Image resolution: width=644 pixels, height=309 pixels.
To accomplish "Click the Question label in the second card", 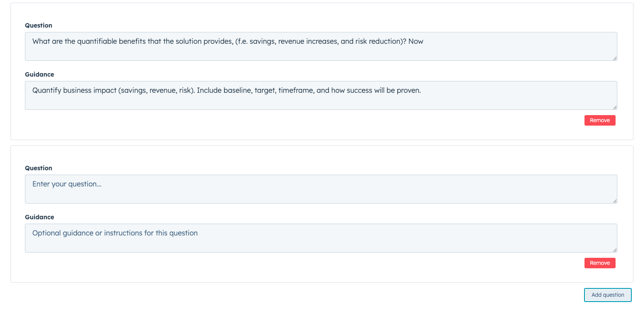I will point(38,168).
